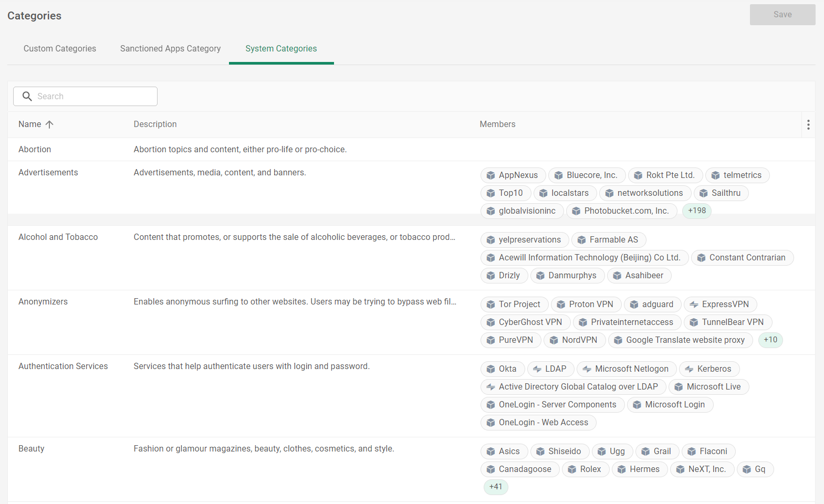Click the protocol icon on the Kerberos chip
Screen dimensions: 824x504
pyautogui.click(x=689, y=369)
